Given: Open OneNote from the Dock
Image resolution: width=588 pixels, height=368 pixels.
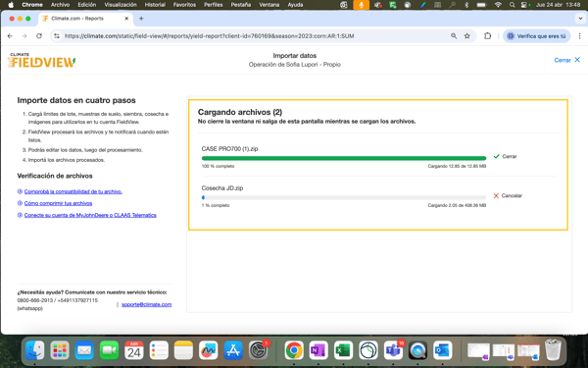Looking at the screenshot, I should pos(318,350).
